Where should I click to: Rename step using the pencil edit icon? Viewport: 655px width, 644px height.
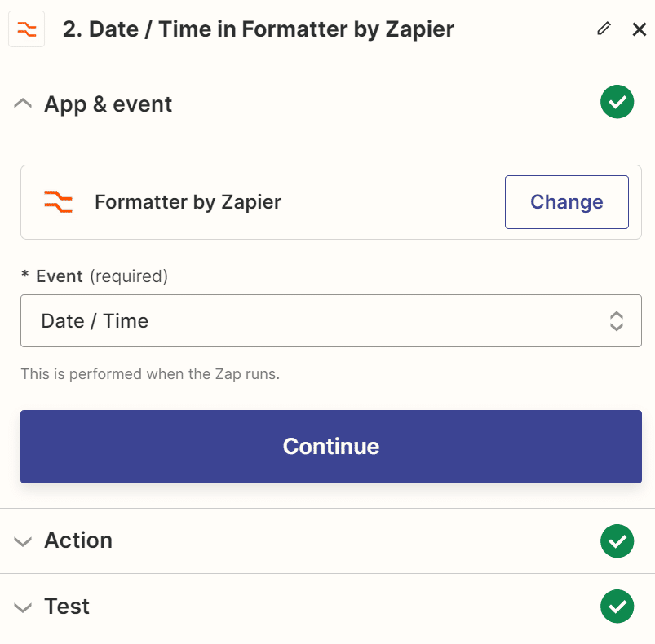604,29
